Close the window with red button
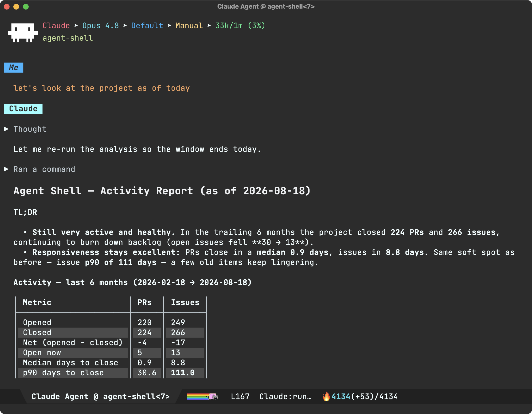 click(7, 7)
